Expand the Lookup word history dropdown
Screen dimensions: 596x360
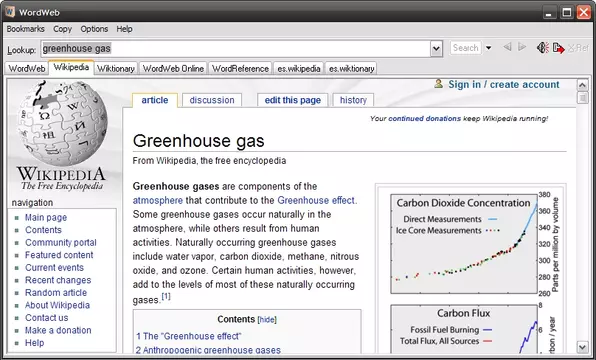coord(436,49)
